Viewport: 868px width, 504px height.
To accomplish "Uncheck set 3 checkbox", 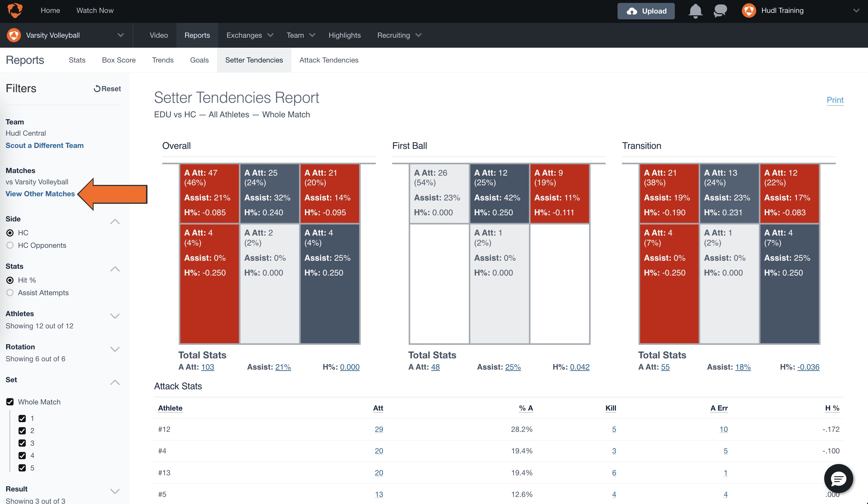I will pyautogui.click(x=22, y=443).
